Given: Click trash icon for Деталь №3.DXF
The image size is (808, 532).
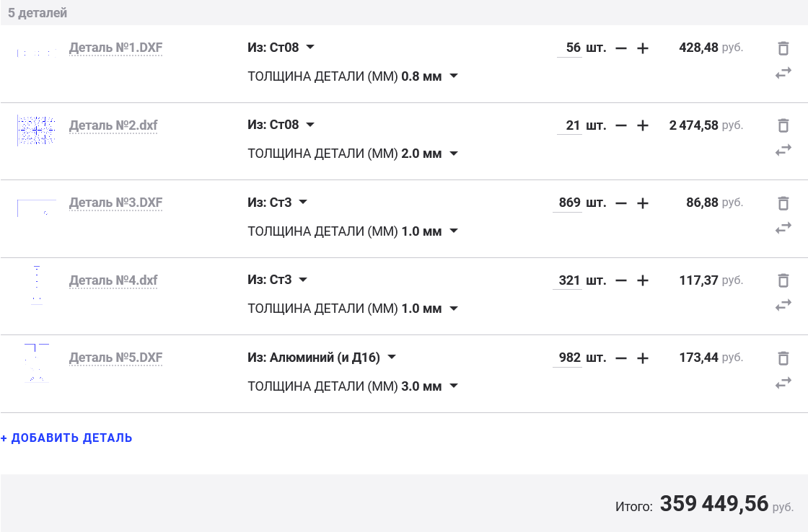Looking at the screenshot, I should pos(783,203).
